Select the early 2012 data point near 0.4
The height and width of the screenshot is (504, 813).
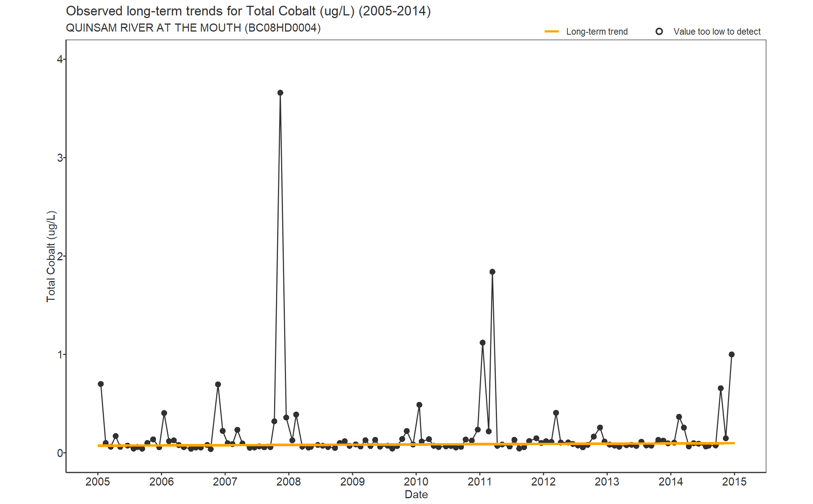(x=556, y=413)
